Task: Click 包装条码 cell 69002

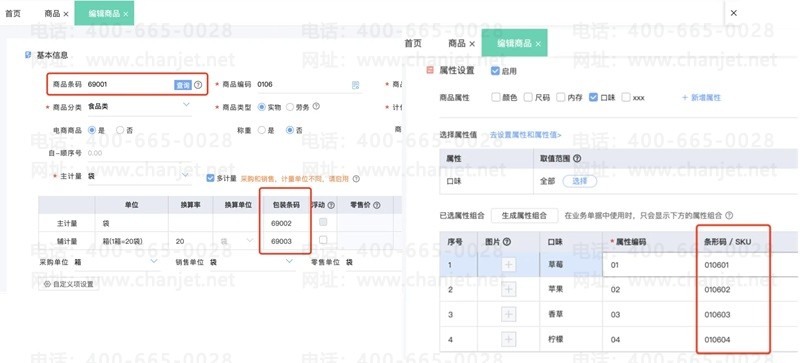Action: click(x=288, y=223)
